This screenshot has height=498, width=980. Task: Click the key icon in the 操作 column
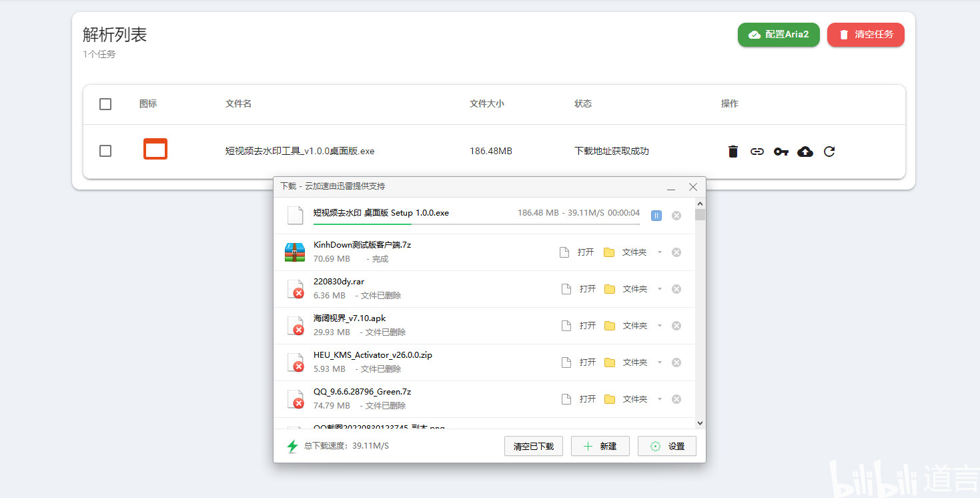pos(781,152)
